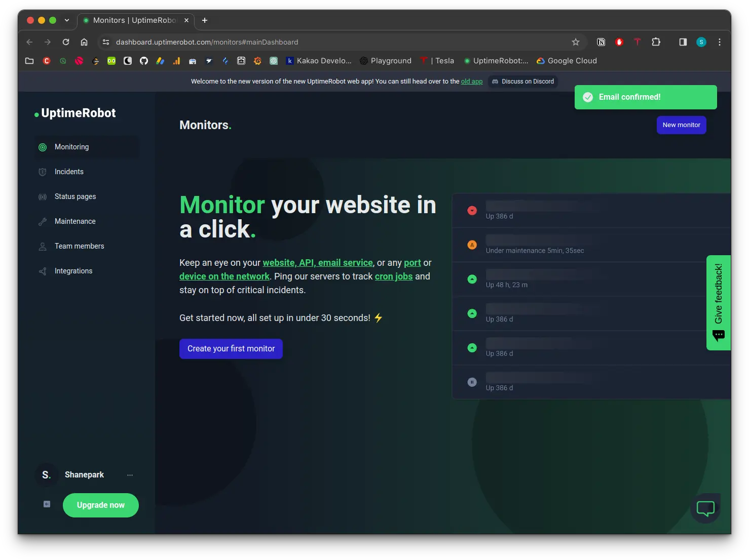Viewport: 749px width, 560px height.
Task: Click the S. user avatar in sidebar
Action: coord(47,475)
